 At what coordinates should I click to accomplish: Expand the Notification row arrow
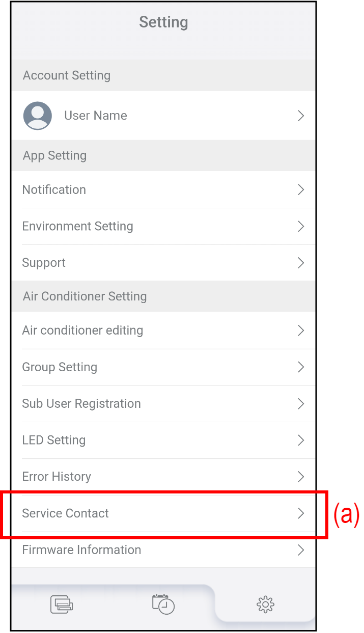[x=301, y=190]
